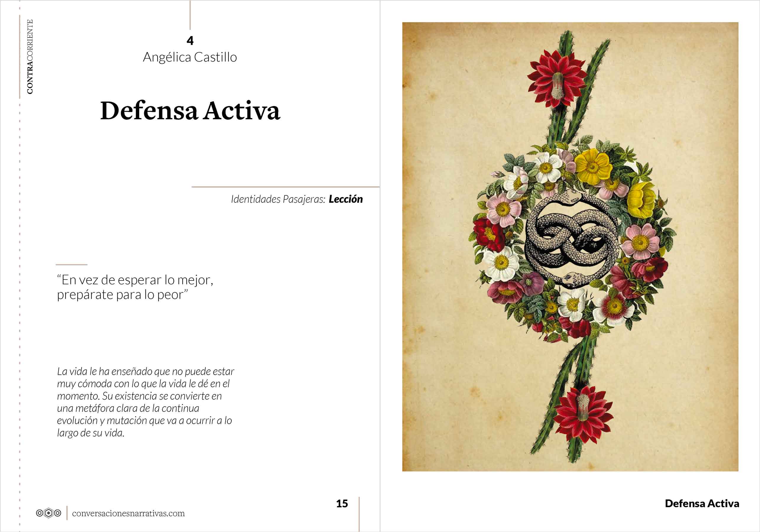Click the three-circle logo icon in the footer
760x532 pixels.
coord(48,513)
